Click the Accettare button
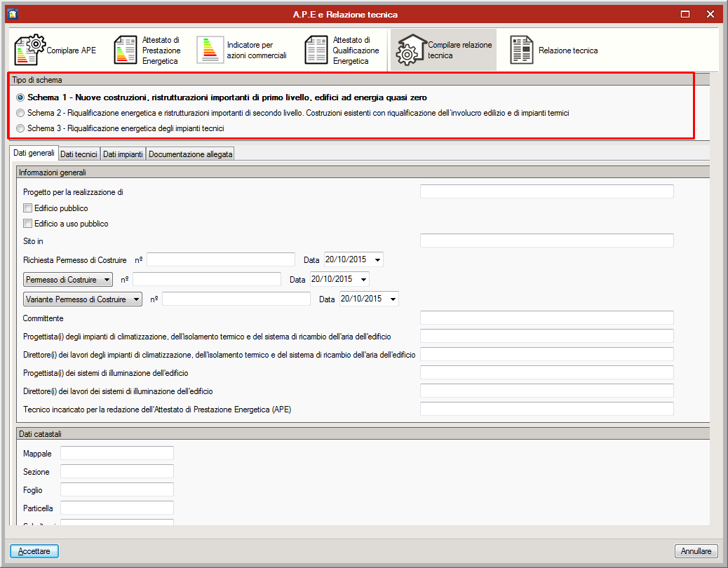The image size is (728, 568). point(34,551)
